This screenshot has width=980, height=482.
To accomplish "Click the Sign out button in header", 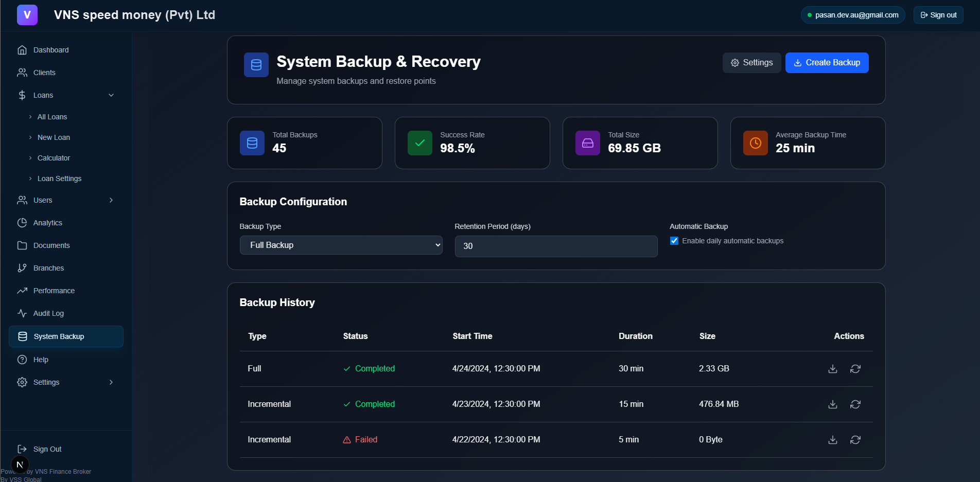I will pos(938,15).
